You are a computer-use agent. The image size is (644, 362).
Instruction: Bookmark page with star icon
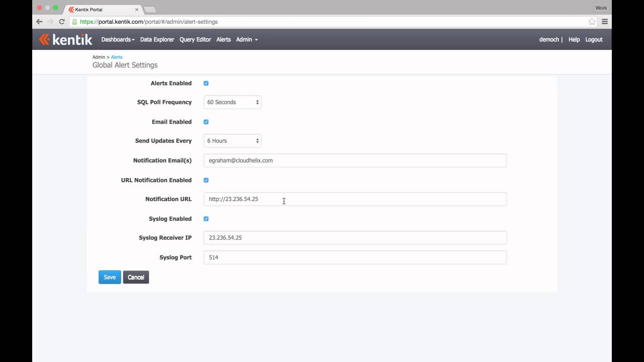click(592, 22)
